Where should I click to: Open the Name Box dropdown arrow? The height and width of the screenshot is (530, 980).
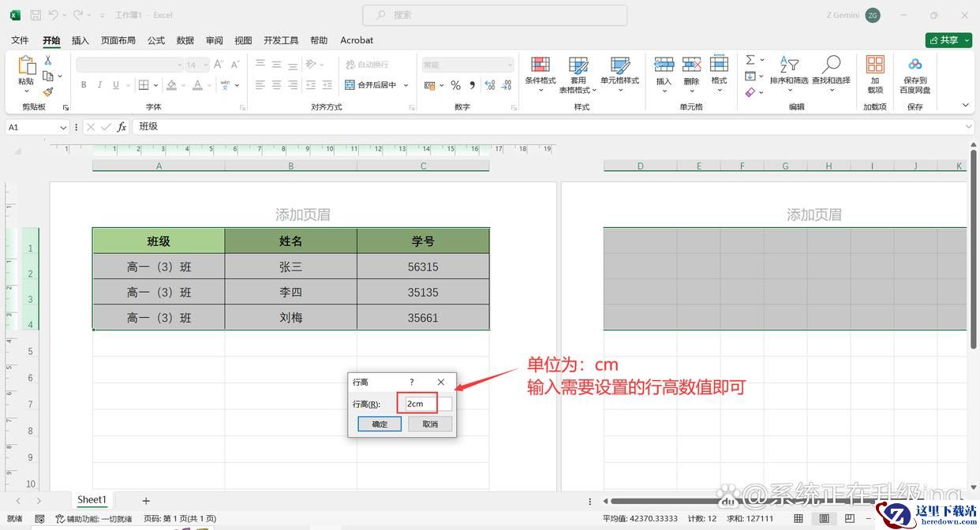click(63, 127)
